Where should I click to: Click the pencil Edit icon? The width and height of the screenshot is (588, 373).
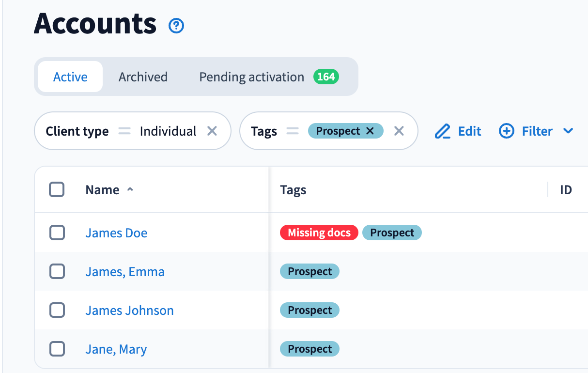click(x=443, y=131)
